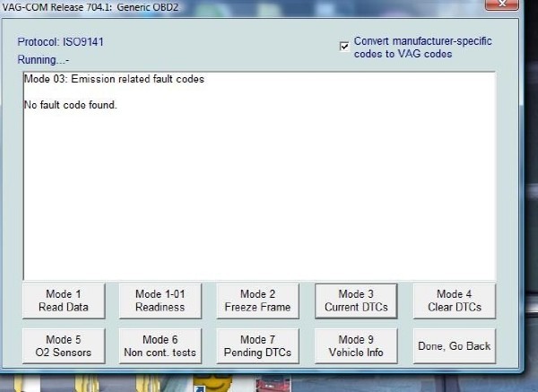View Mode 7 Pending DTCs
This screenshot has height=392, width=538.
(257, 346)
